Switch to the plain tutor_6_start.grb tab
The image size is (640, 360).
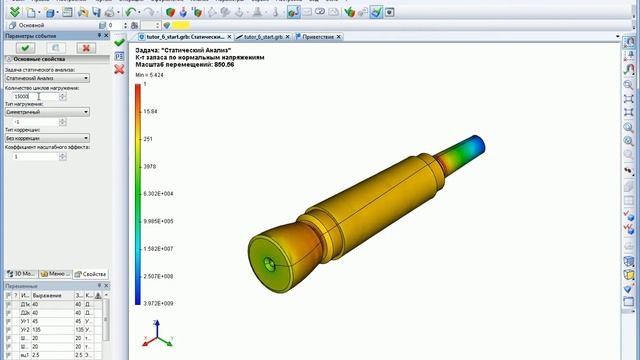pos(263,37)
